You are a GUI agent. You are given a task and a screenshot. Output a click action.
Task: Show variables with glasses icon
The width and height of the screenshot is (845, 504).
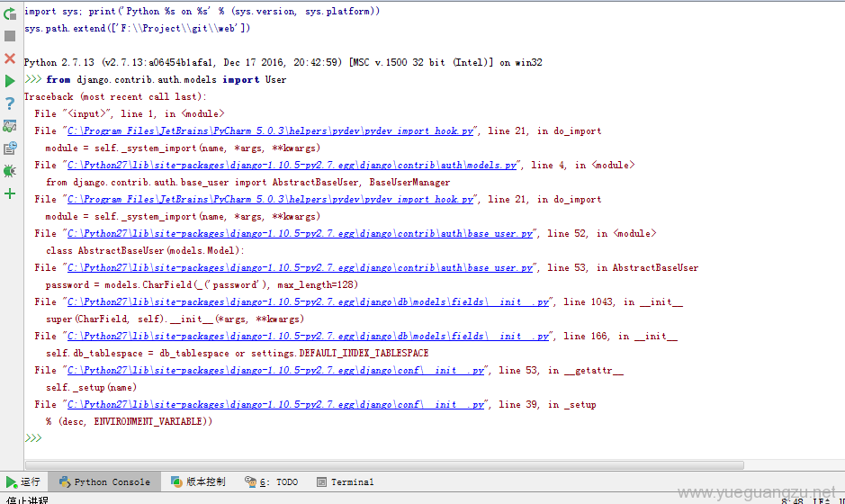coord(10,126)
